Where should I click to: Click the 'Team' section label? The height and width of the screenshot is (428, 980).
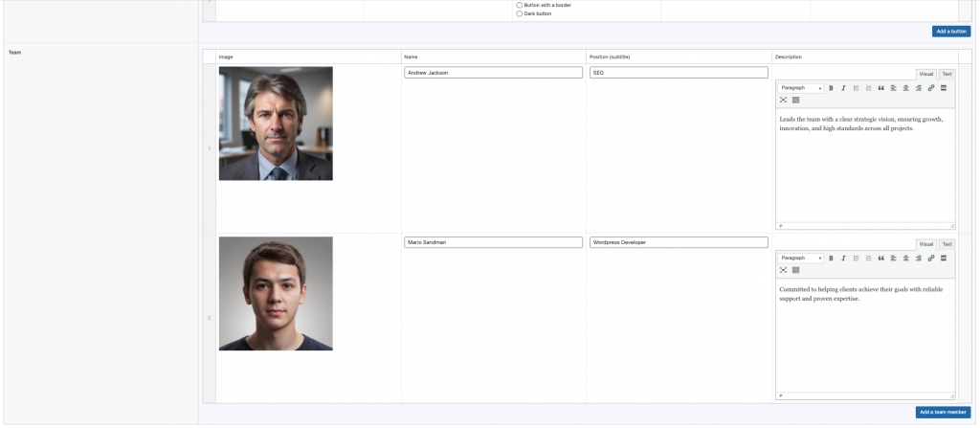(14, 53)
